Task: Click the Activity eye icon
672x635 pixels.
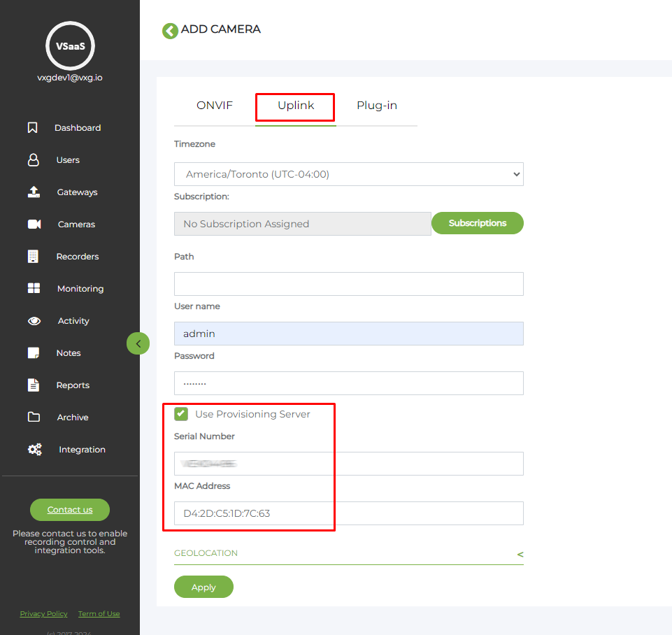Action: tap(34, 321)
